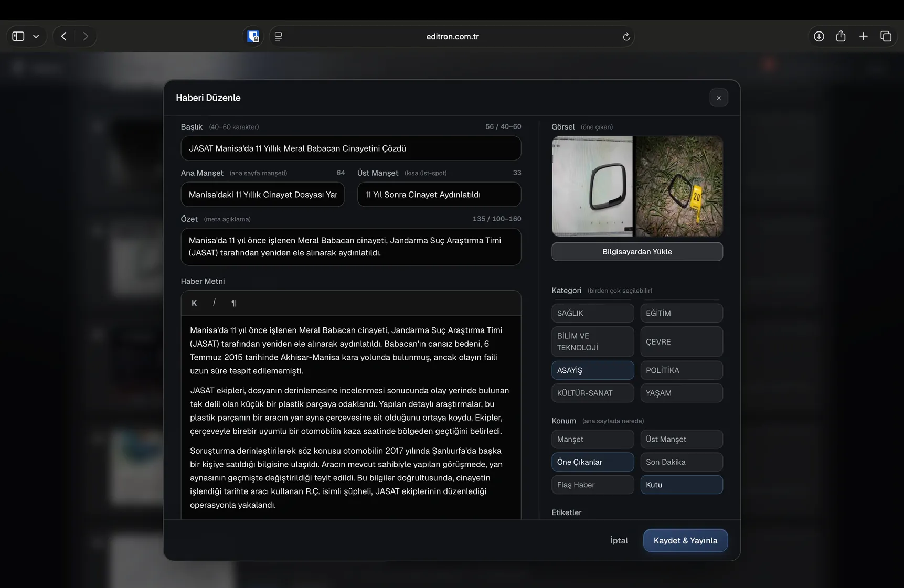The width and height of the screenshot is (904, 588).
Task: Toggle bold with the K button
Action: click(194, 303)
